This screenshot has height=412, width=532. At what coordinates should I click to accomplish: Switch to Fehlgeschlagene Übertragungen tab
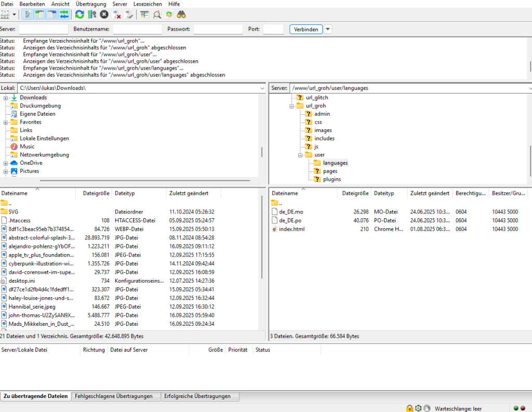point(114,396)
